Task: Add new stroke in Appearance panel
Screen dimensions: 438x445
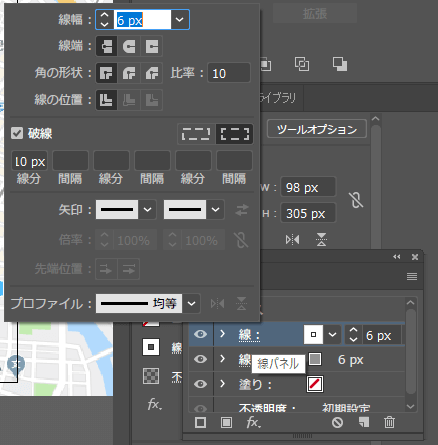Action: (200, 423)
